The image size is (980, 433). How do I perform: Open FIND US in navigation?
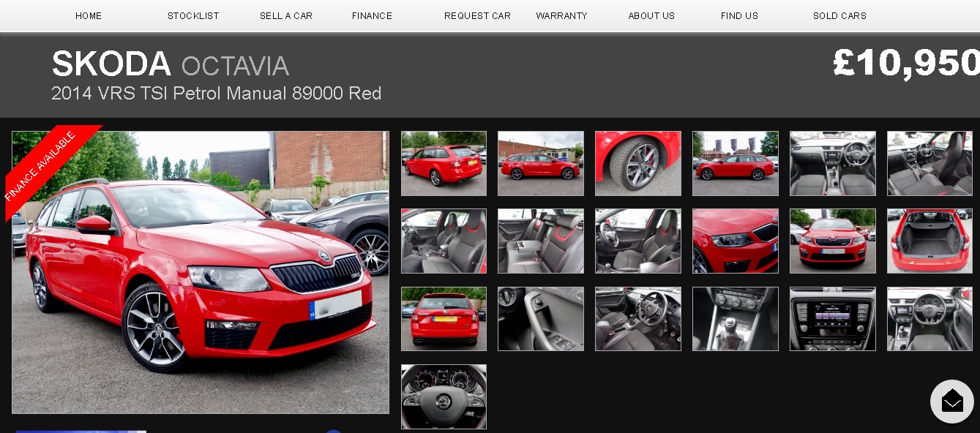[x=739, y=15]
